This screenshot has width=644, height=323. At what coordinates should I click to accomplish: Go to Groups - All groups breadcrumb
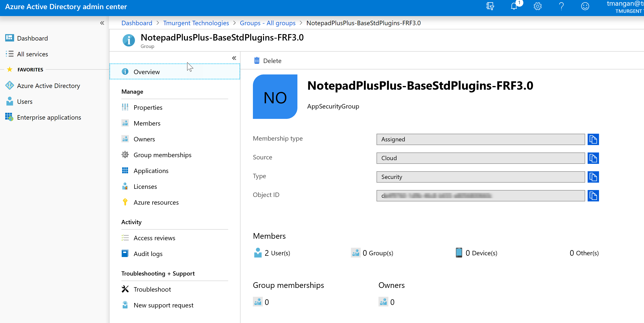[267, 23]
